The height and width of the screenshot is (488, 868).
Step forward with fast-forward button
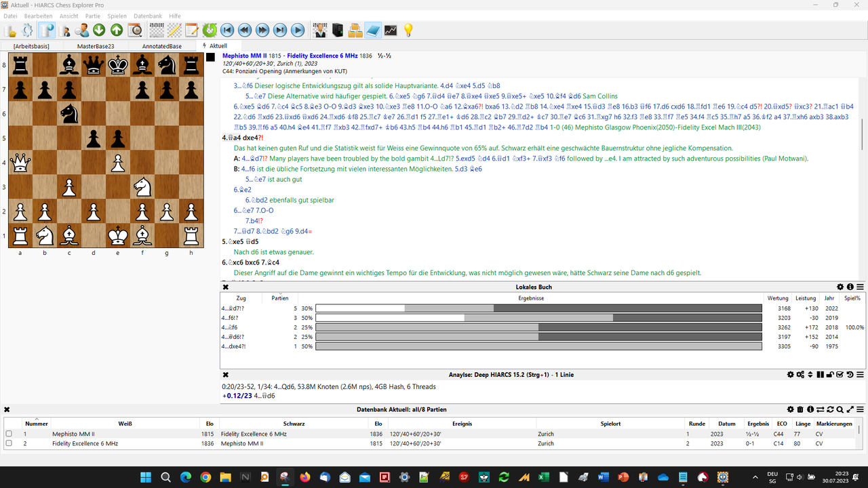[262, 30]
